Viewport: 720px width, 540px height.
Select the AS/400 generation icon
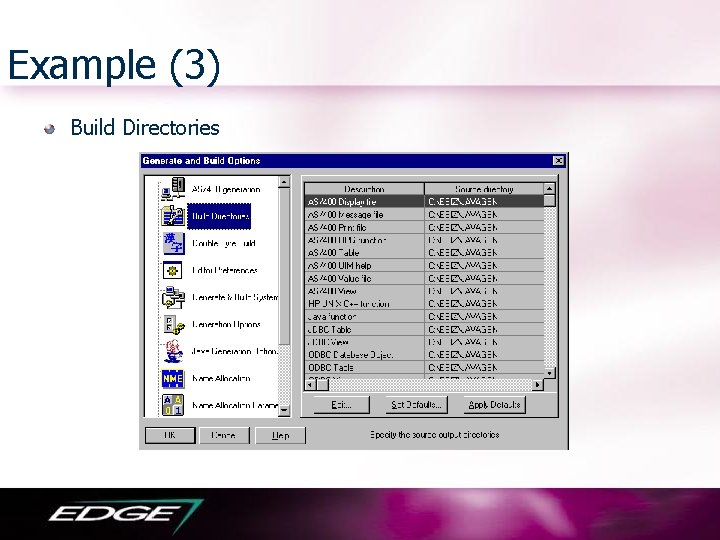[x=173, y=189]
